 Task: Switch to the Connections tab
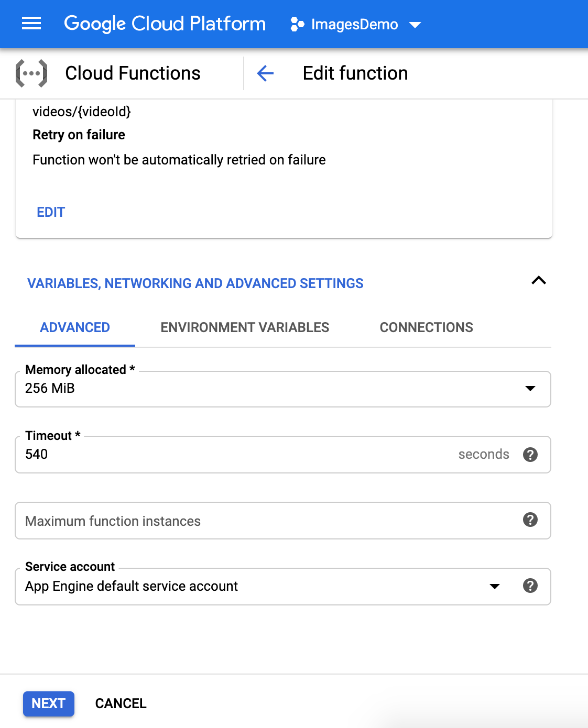click(426, 327)
